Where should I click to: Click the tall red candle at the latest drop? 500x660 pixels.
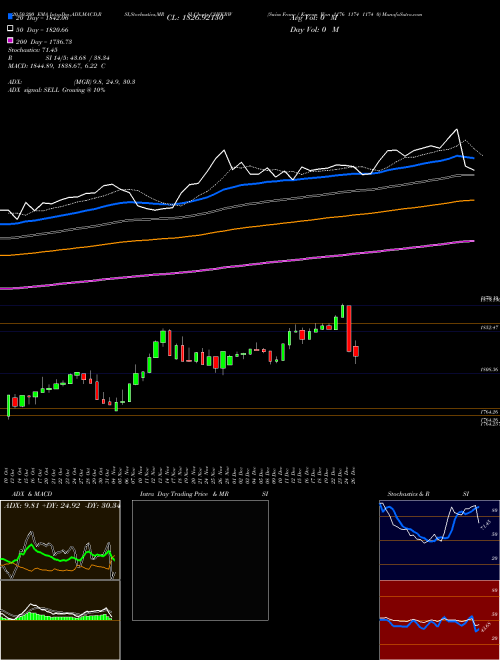[x=349, y=328]
